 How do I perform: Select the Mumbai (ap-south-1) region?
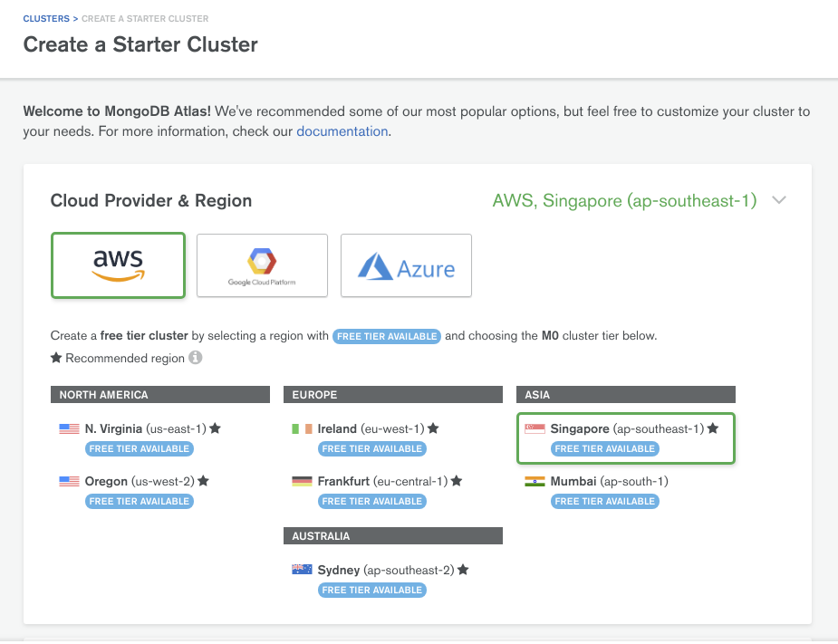(609, 481)
